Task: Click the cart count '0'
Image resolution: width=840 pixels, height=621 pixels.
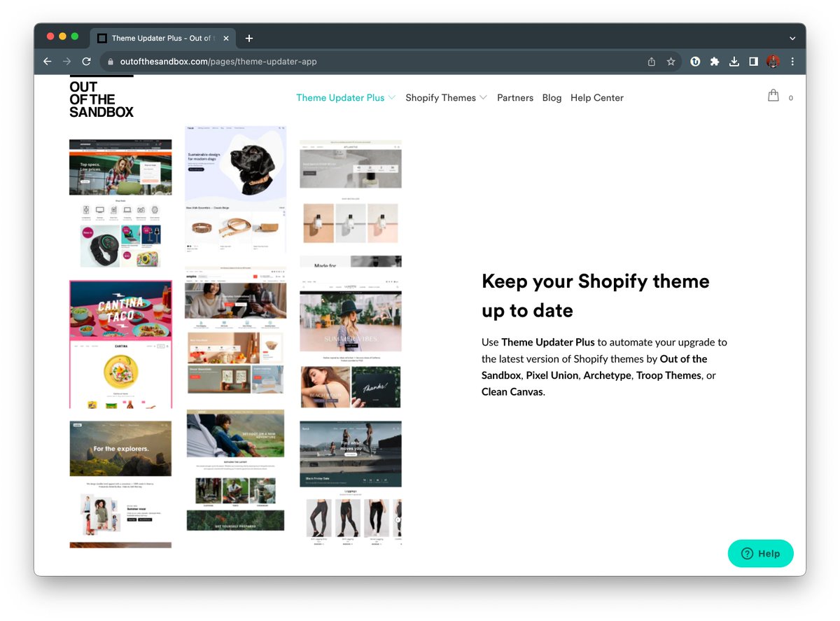Action: pyautogui.click(x=791, y=98)
